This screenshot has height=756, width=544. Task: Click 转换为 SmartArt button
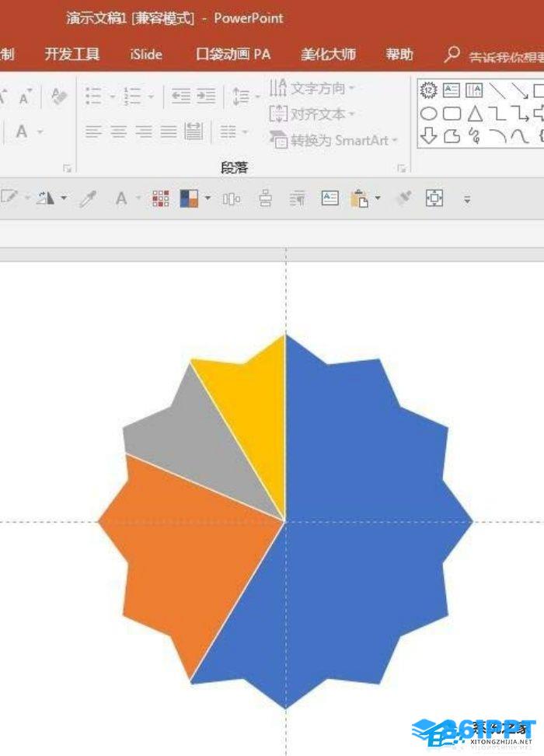tap(334, 141)
